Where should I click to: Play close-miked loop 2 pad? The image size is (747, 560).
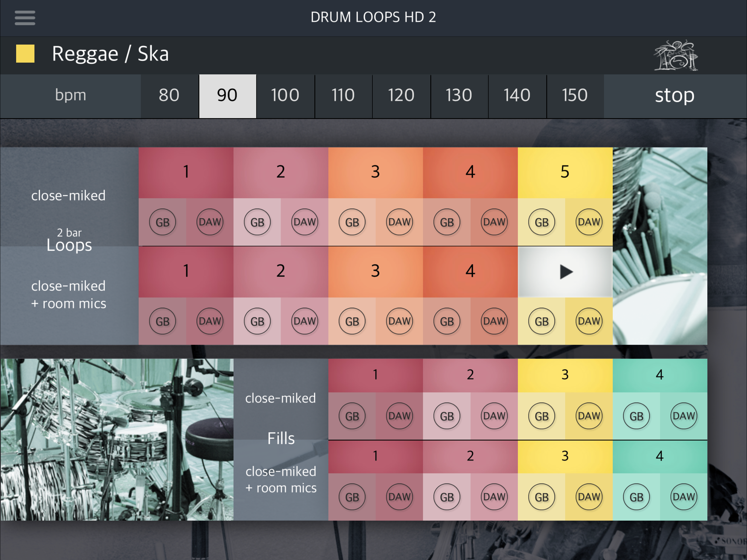click(x=281, y=172)
